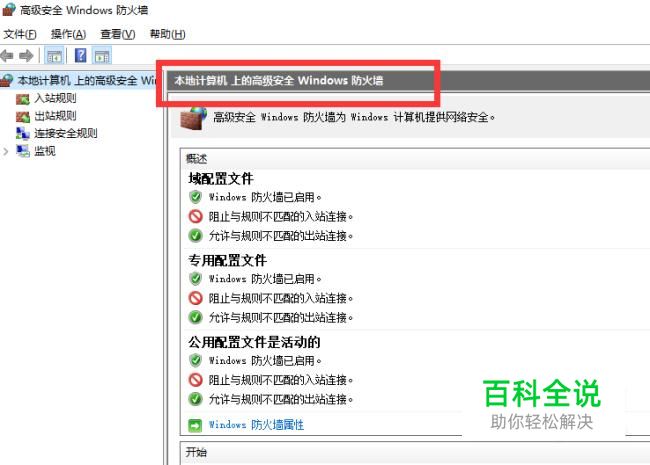Click green arrow icon beside Windows 防火墙属性
The width and height of the screenshot is (650, 465).
pos(195,425)
